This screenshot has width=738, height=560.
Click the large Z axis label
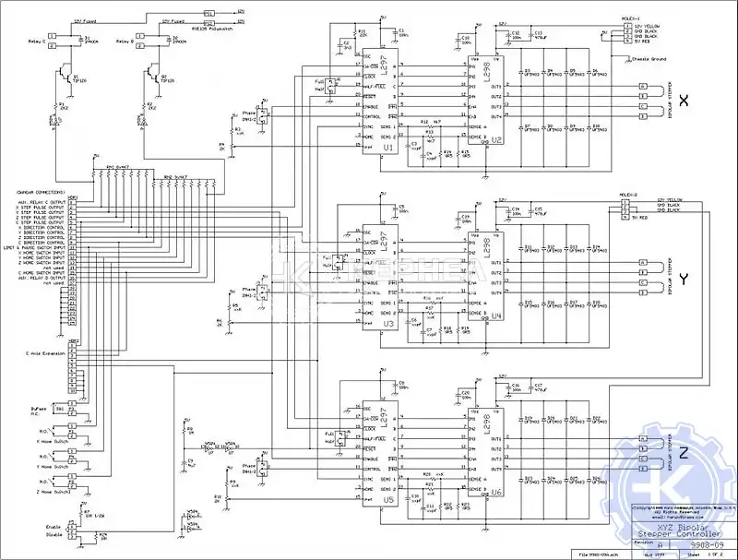point(684,451)
